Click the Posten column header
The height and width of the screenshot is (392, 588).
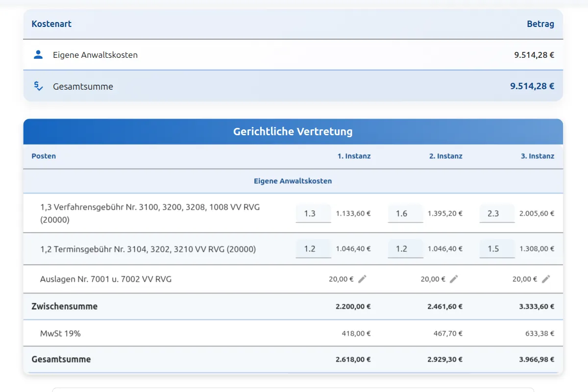[44, 156]
